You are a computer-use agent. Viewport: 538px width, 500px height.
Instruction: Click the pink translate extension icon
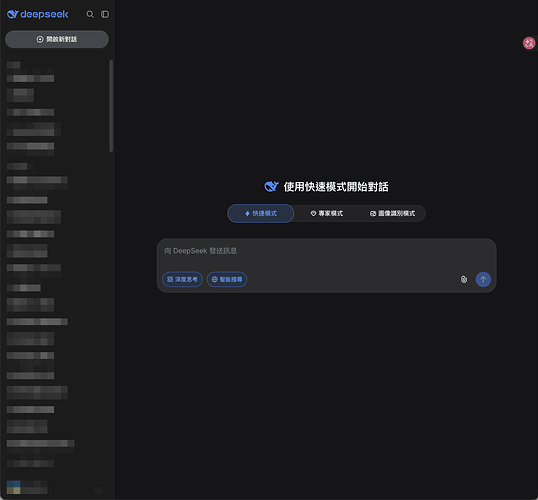(x=529, y=43)
